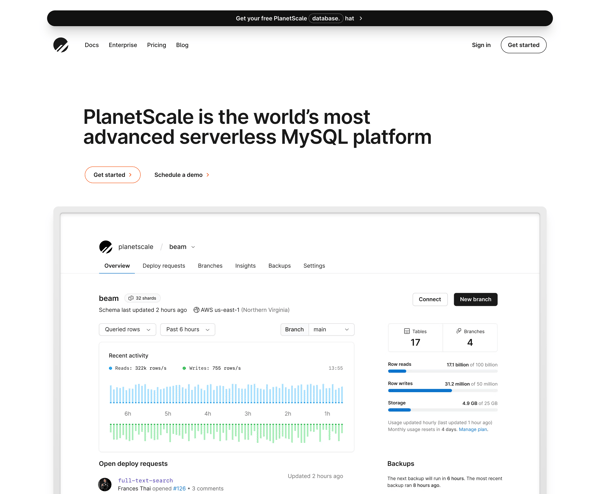600x494 pixels.
Task: Expand the beam database switcher chevron
Action: (x=193, y=247)
